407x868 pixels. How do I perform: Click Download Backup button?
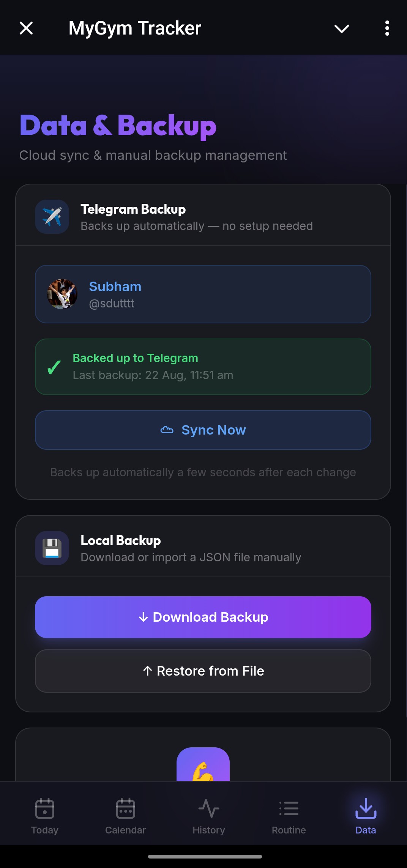click(x=203, y=617)
